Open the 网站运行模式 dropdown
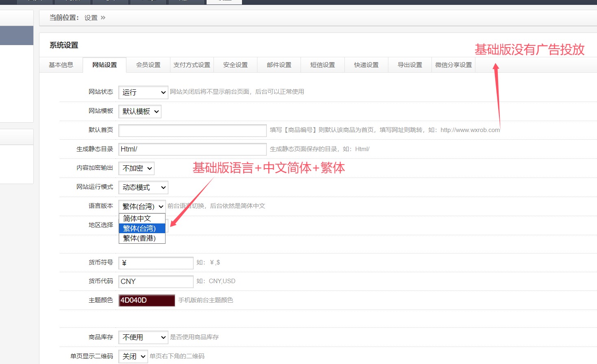 pos(143,187)
